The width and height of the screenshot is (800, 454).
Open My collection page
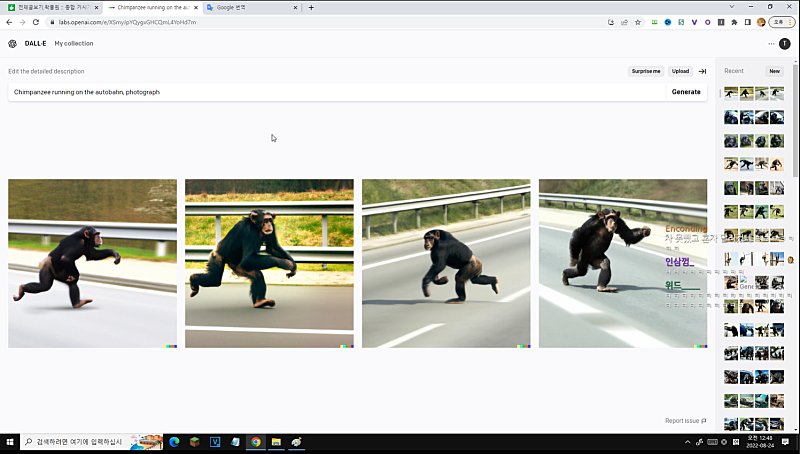74,44
